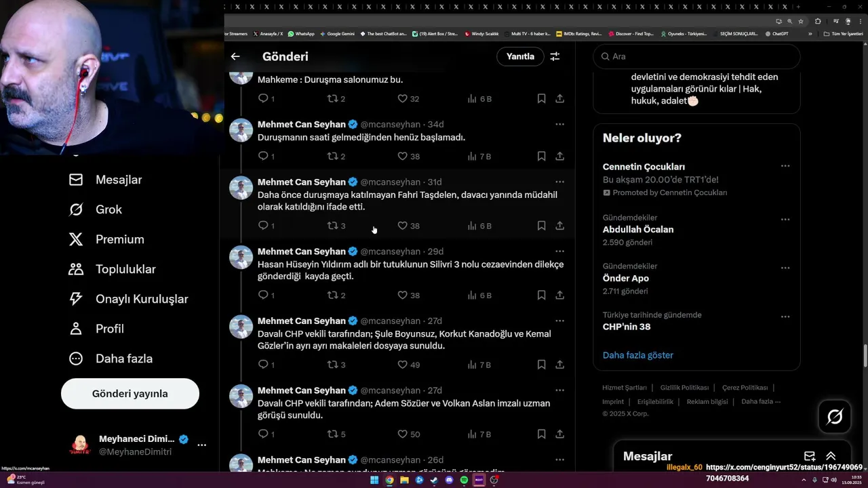Share the Hasan Hüseyin Yıldırım post

[559, 295]
